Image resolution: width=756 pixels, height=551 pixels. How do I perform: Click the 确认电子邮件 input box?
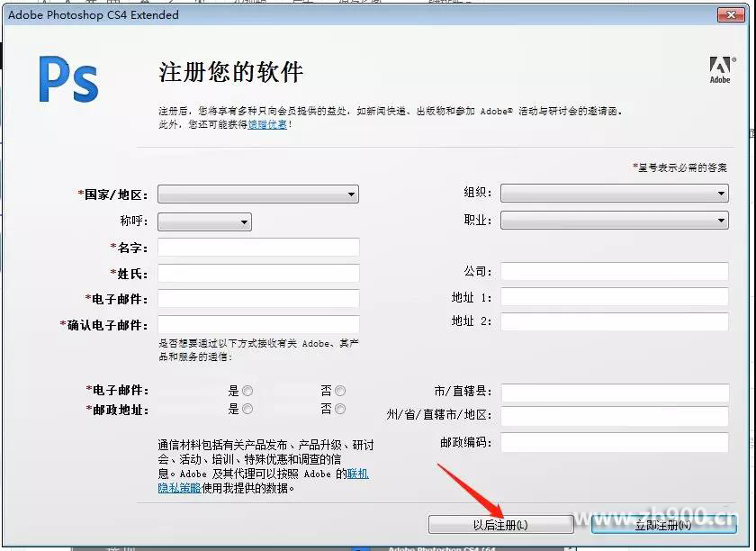(x=257, y=325)
